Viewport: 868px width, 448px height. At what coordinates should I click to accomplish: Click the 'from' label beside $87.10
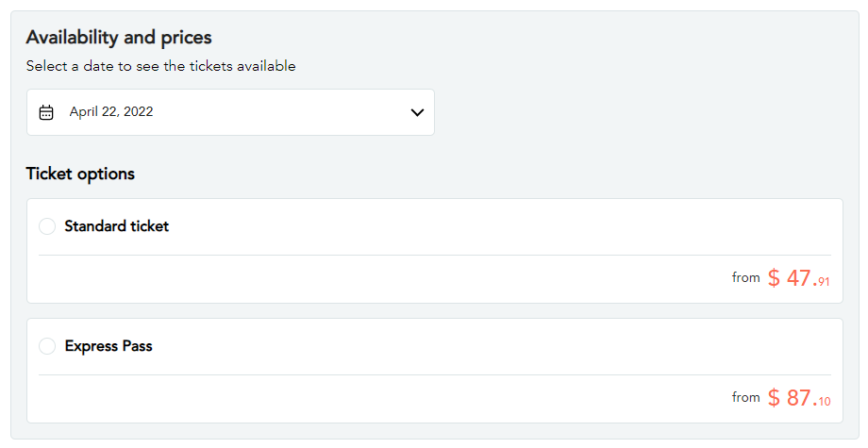pyautogui.click(x=745, y=397)
